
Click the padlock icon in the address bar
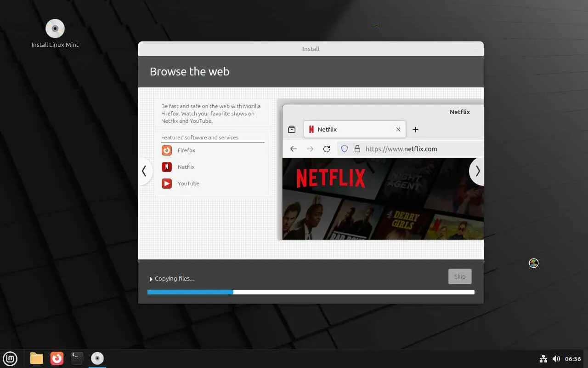(x=357, y=149)
